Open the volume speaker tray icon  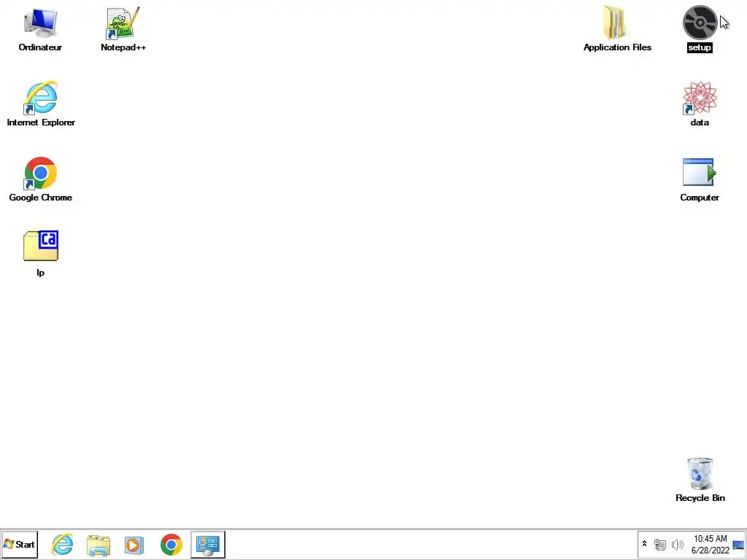coord(677,544)
